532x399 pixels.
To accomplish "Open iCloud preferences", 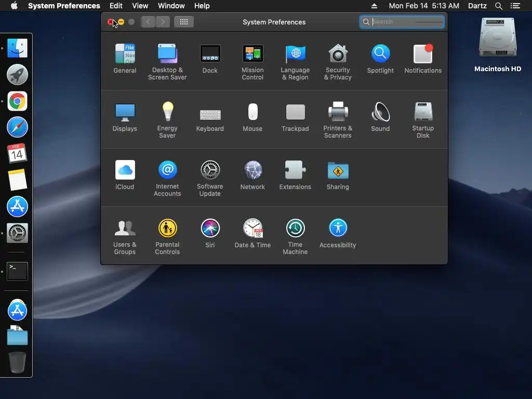I will (125, 175).
